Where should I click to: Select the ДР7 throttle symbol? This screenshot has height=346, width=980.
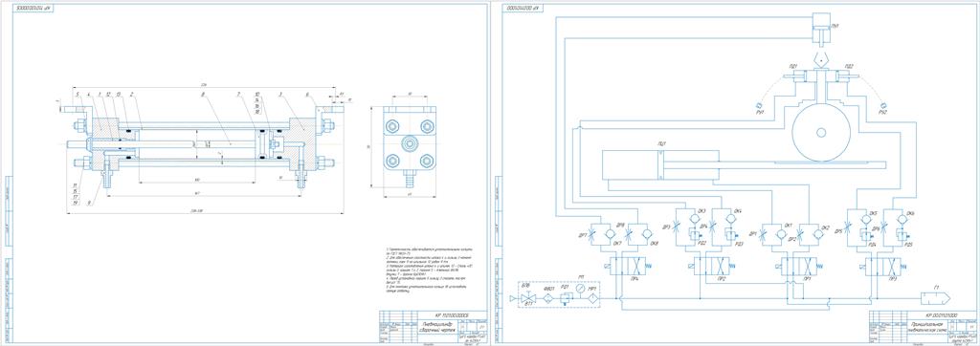[591, 233]
